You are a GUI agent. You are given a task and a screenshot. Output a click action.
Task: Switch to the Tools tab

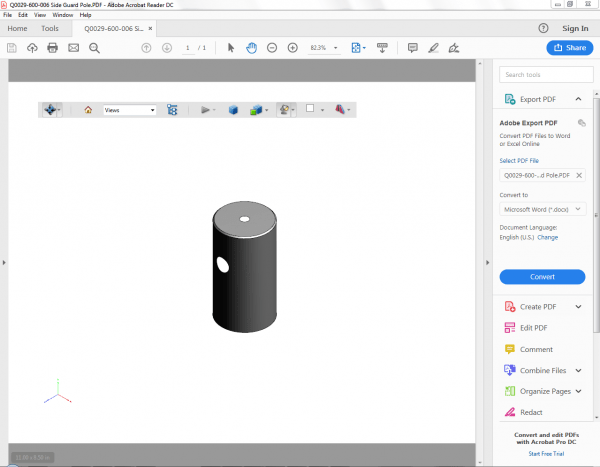tap(50, 28)
